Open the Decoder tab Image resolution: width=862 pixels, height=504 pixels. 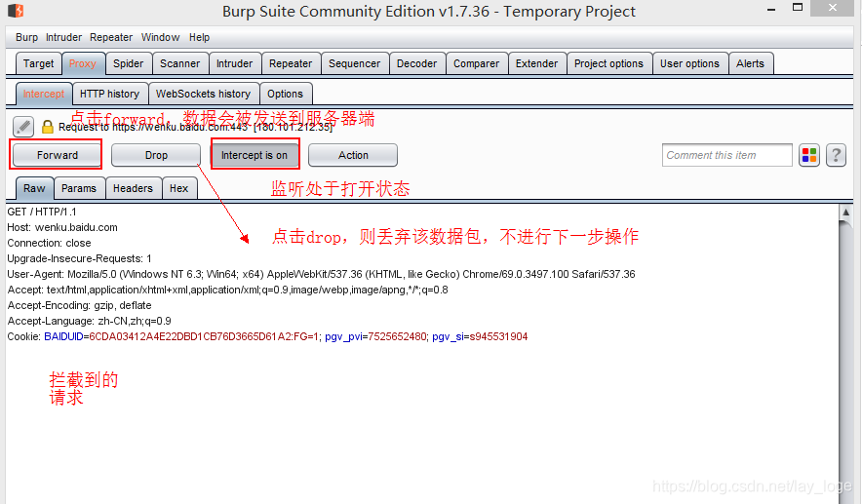point(416,63)
